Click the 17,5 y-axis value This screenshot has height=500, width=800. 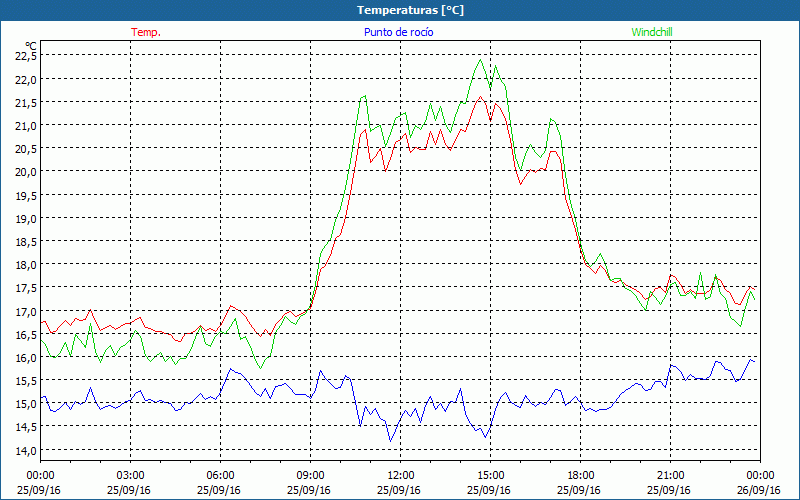click(x=27, y=287)
